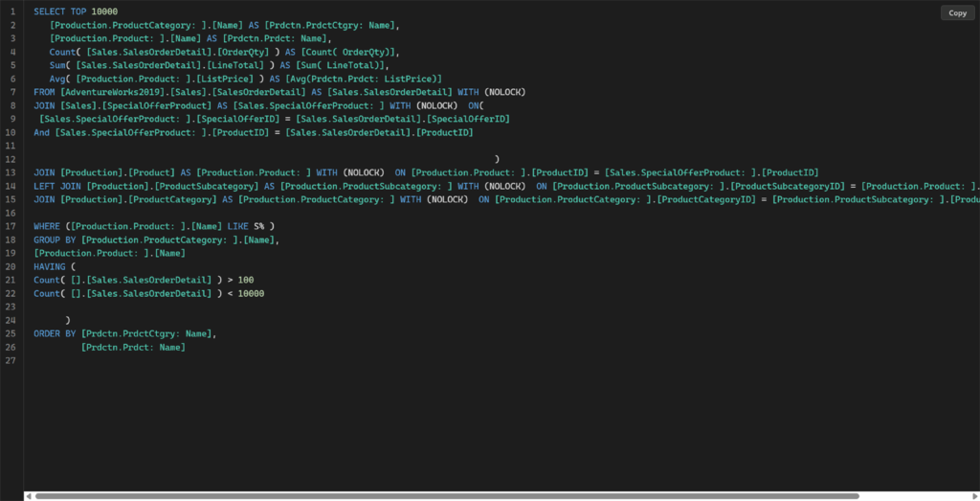980x501 pixels.
Task: Click the right scroll arrow
Action: [975, 496]
